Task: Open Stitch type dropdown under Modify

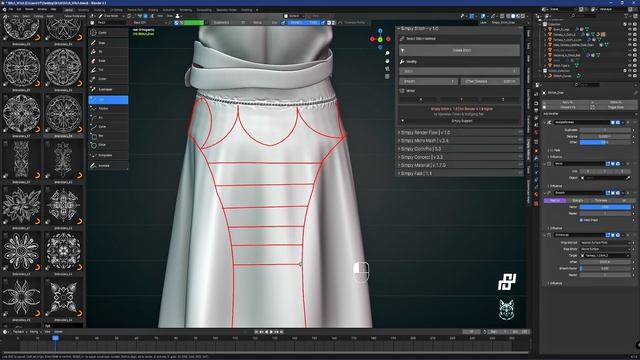Action: click(459, 71)
